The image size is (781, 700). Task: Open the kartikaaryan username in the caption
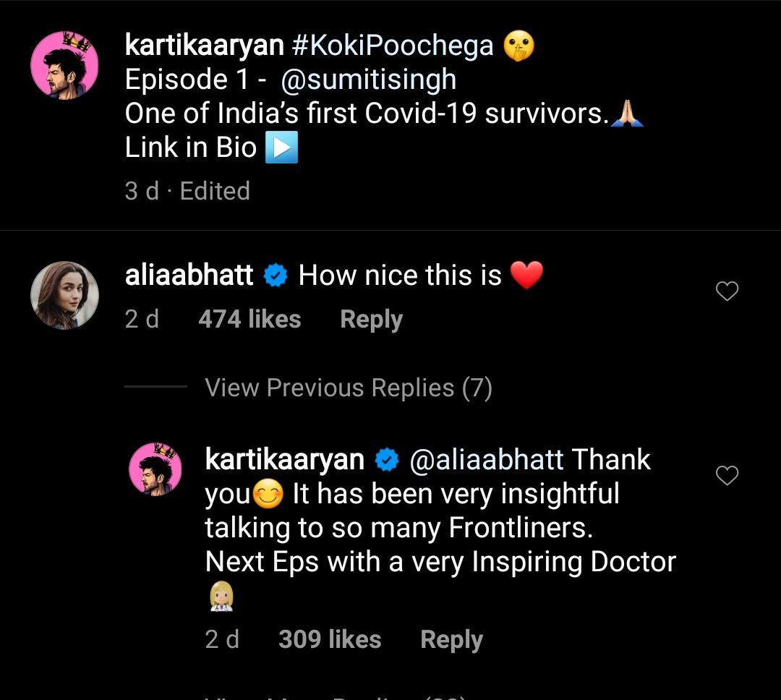(x=204, y=46)
